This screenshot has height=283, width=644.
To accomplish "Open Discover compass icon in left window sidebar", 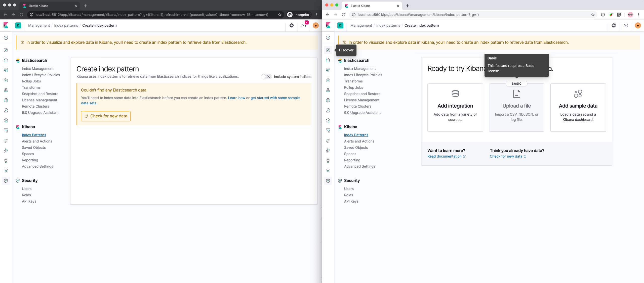I will pos(6,50).
